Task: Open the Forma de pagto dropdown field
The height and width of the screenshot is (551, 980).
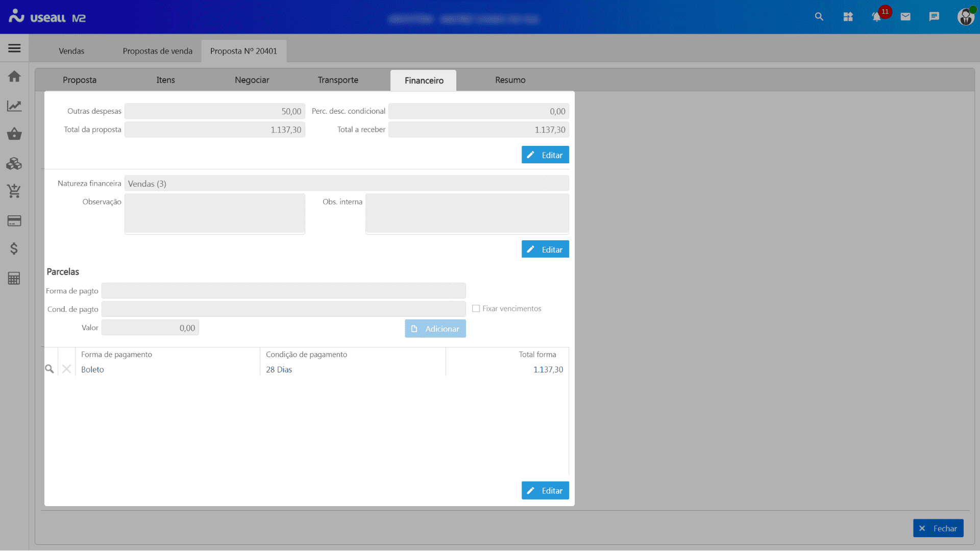Action: [x=283, y=291]
